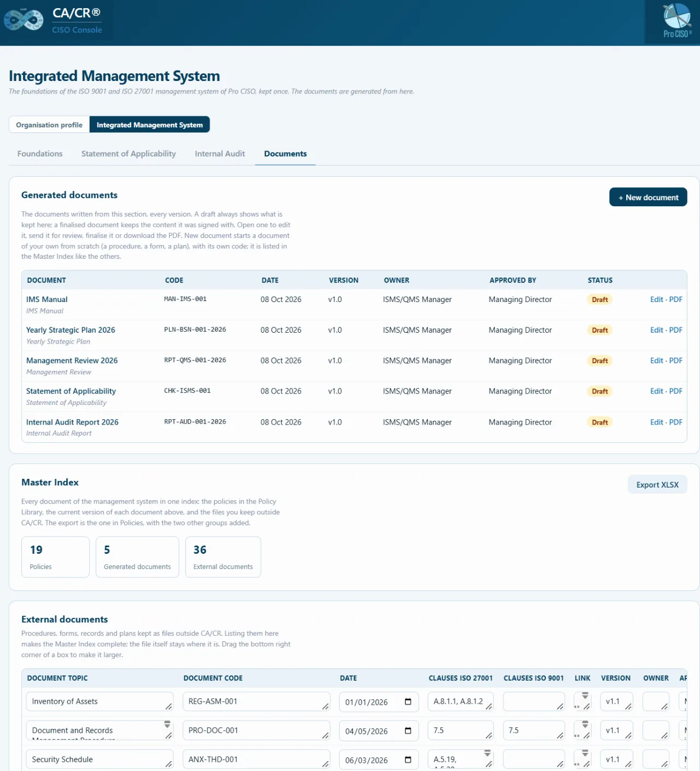Download PDF of Management Review 2026
Image resolution: width=700 pixels, height=771 pixels.
coord(676,361)
